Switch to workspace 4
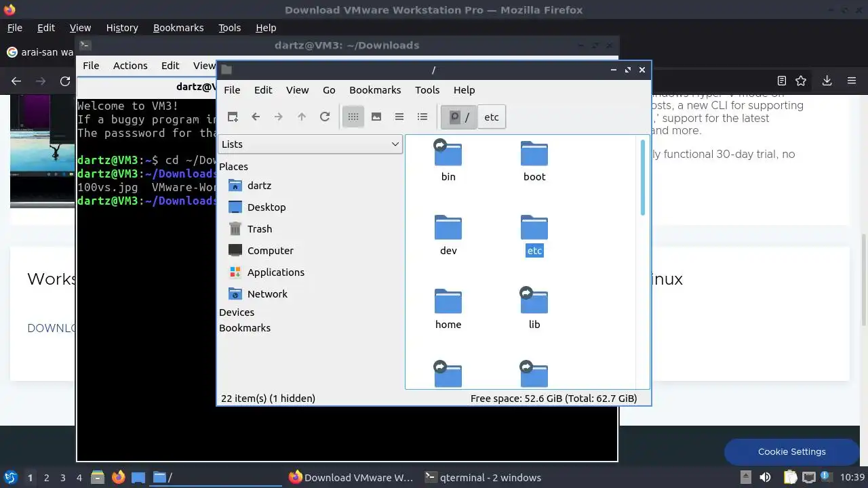The image size is (868, 488). pos(79,477)
